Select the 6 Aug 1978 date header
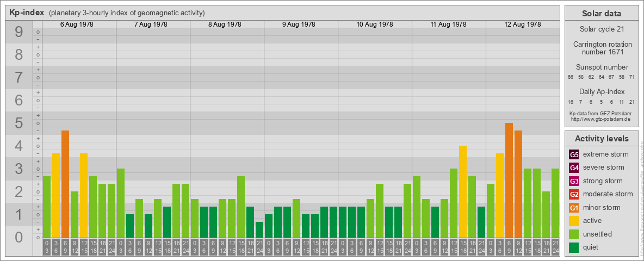The height and width of the screenshot is (261, 644). pyautogui.click(x=79, y=24)
